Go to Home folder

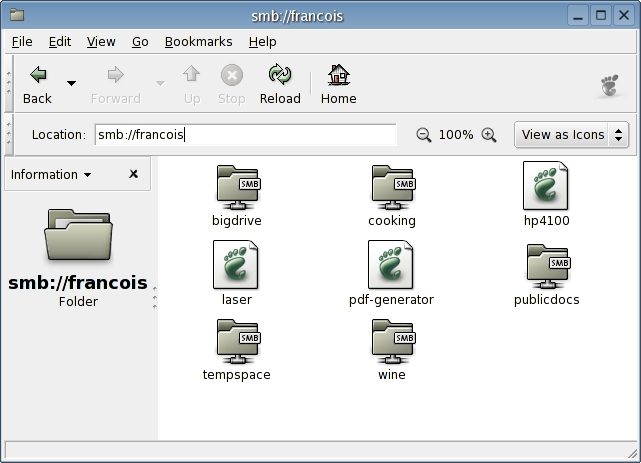click(x=338, y=84)
